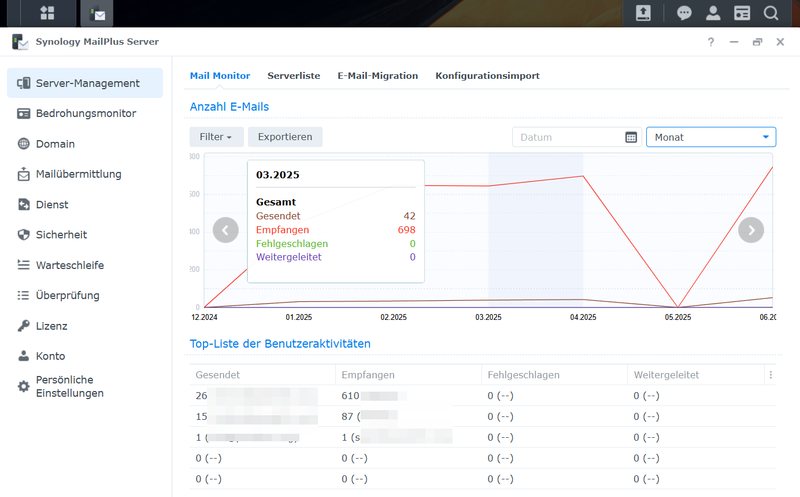Open the notifications speech bubble icon
This screenshot has width=800, height=497.
click(x=684, y=13)
